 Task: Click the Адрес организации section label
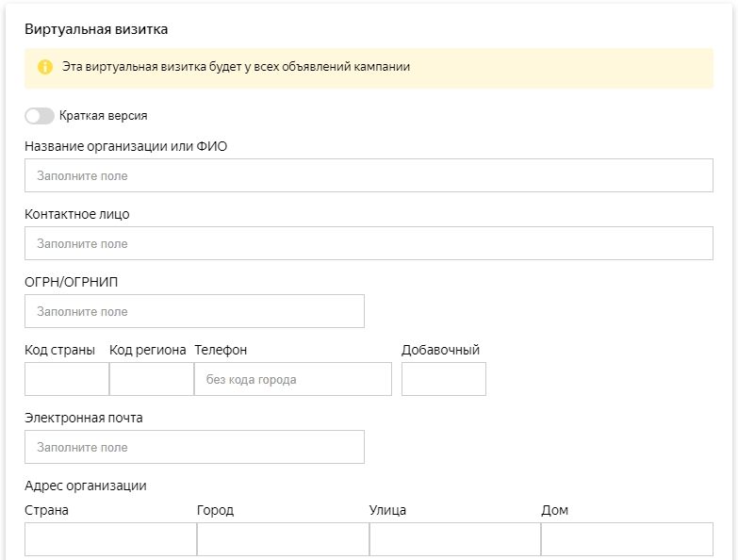(x=86, y=486)
